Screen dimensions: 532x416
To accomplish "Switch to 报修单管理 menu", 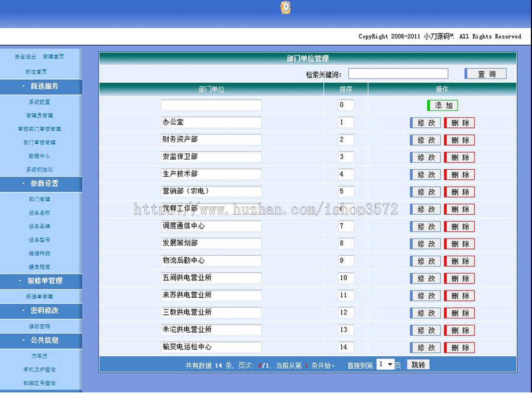I will (x=41, y=281).
